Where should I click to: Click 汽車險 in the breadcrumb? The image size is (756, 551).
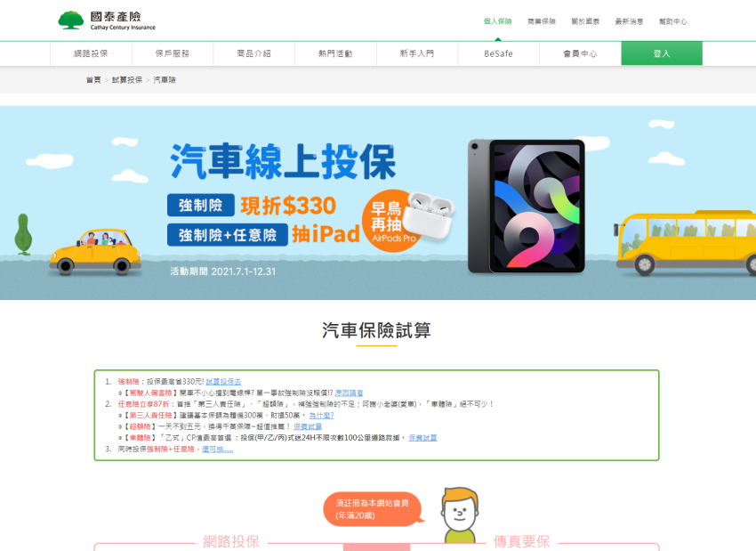pyautogui.click(x=165, y=80)
